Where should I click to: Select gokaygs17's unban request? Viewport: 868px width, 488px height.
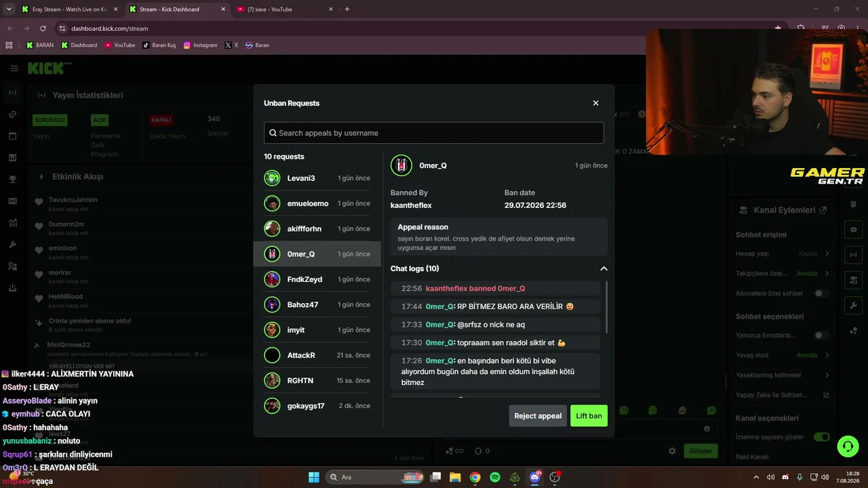click(x=317, y=406)
